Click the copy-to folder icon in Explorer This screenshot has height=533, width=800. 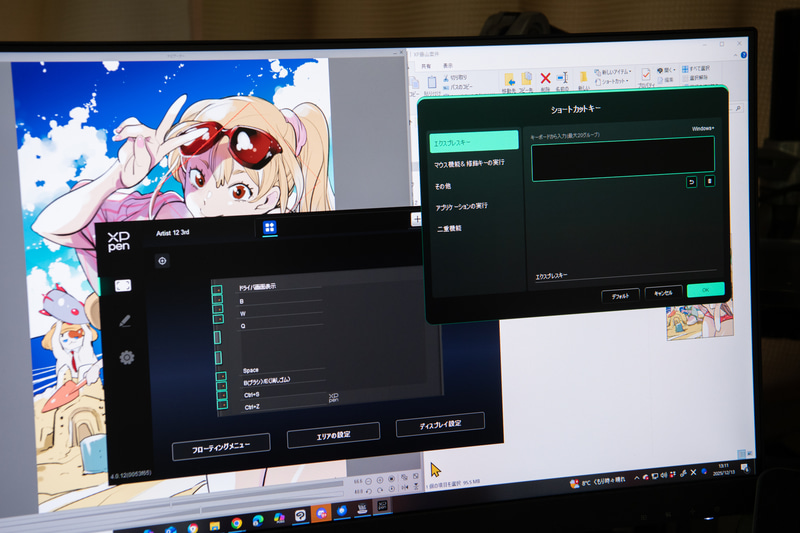tap(526, 79)
